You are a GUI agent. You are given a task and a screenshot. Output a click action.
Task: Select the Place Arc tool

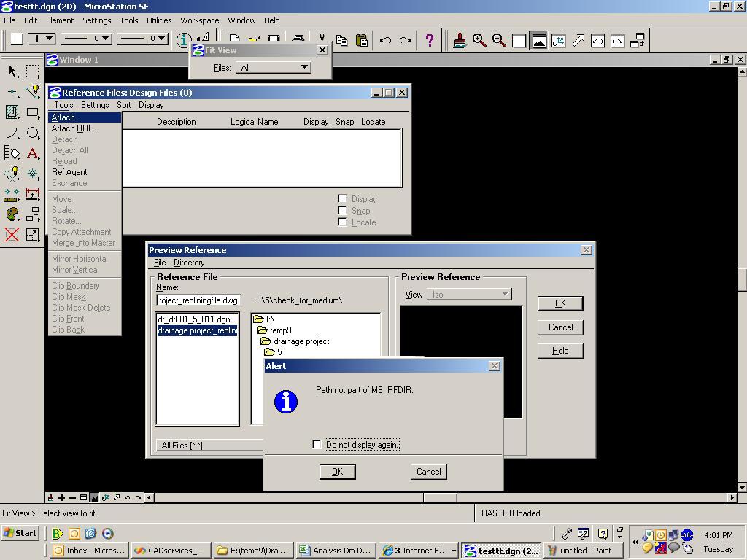[x=13, y=133]
